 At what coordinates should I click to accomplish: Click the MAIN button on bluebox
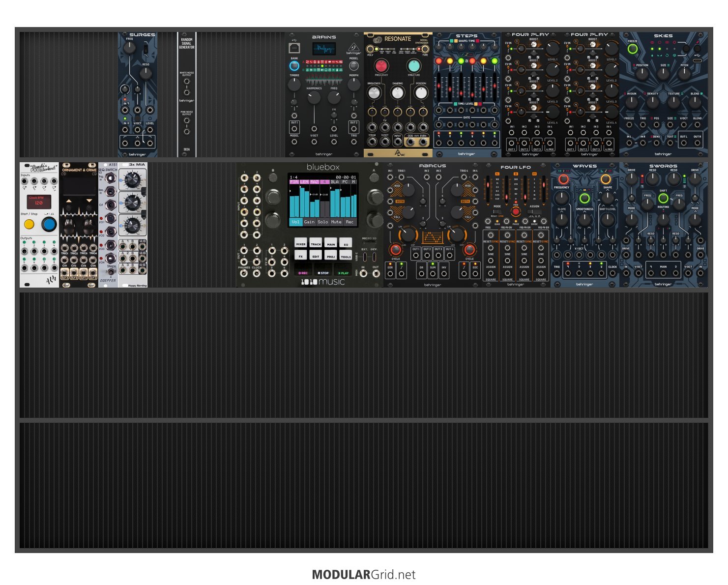331,243
